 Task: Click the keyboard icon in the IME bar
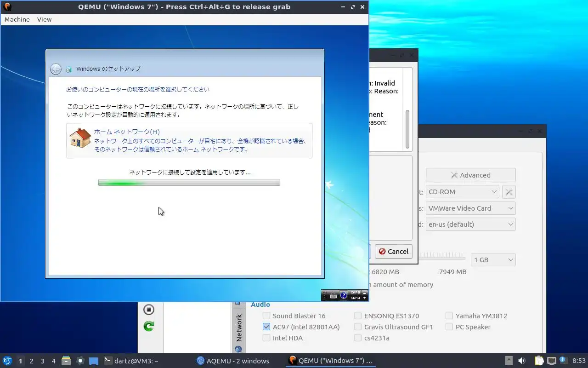pos(334,296)
